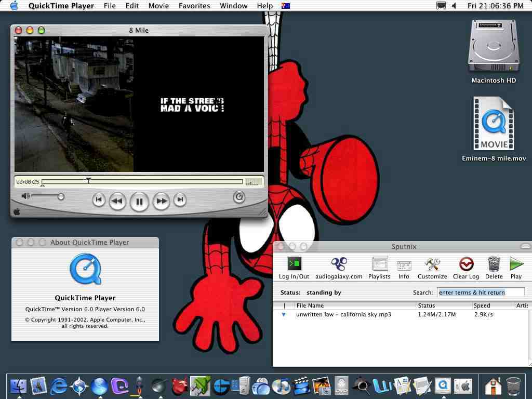Click the QuickTime volume slider knob
This screenshot has width=532, height=399.
pos(61,196)
